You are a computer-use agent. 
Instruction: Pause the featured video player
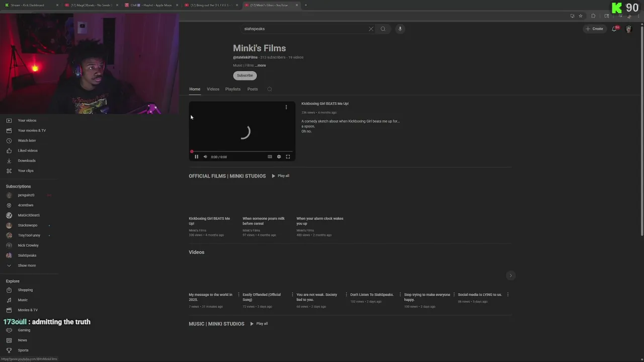tap(196, 157)
